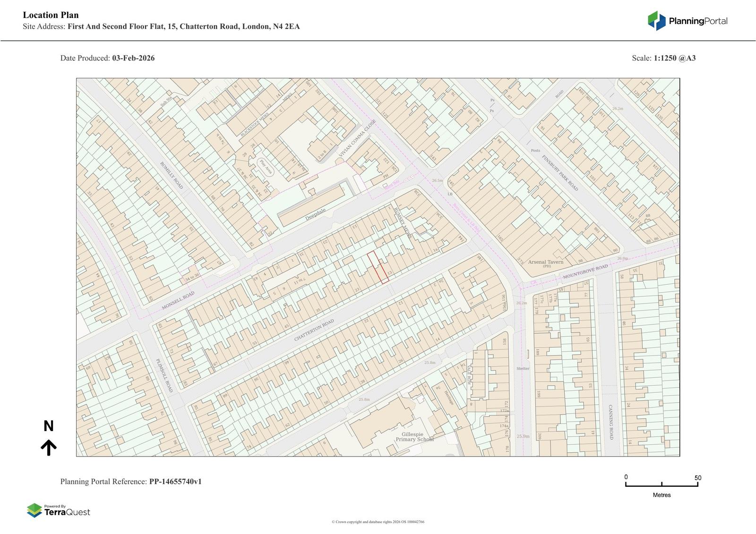The image size is (756, 534).
Task: Click the Monsell Road street label
Action: point(178,300)
